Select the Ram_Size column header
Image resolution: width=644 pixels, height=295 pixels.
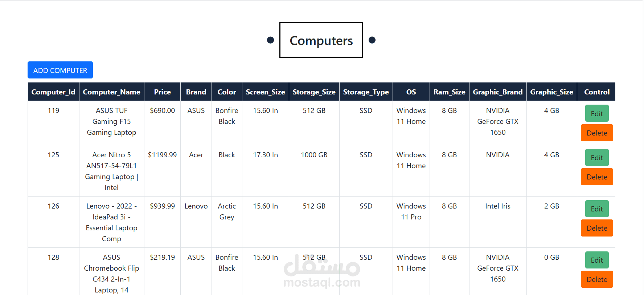(x=450, y=92)
